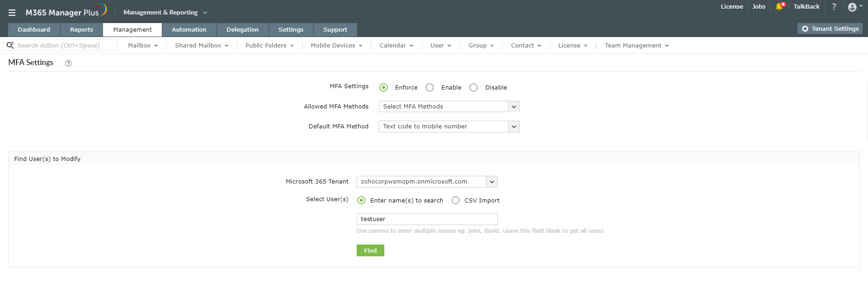868x292 pixels.
Task: Select the Disable MFA radio button
Action: (474, 88)
